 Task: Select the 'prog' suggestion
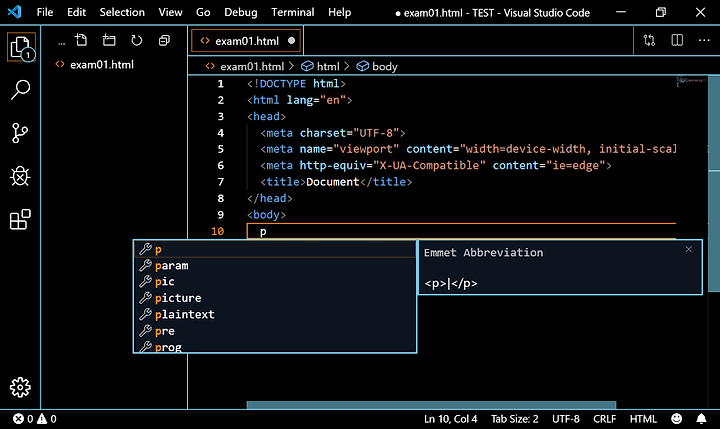(x=275, y=346)
